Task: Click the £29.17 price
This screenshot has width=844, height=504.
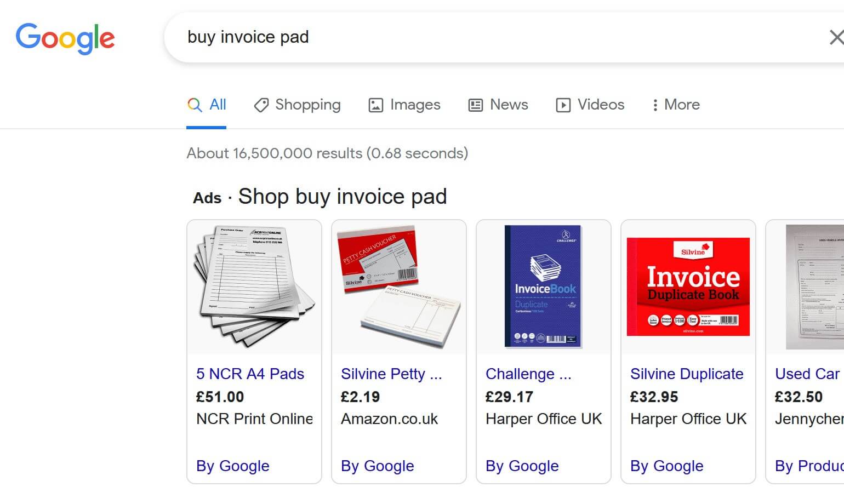Action: tap(509, 397)
